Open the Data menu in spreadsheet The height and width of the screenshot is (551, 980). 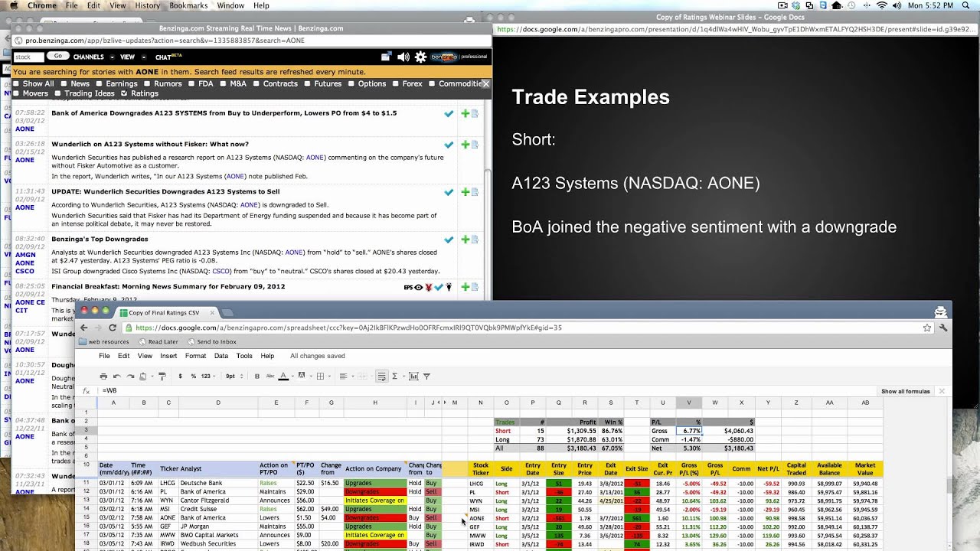[x=221, y=356]
